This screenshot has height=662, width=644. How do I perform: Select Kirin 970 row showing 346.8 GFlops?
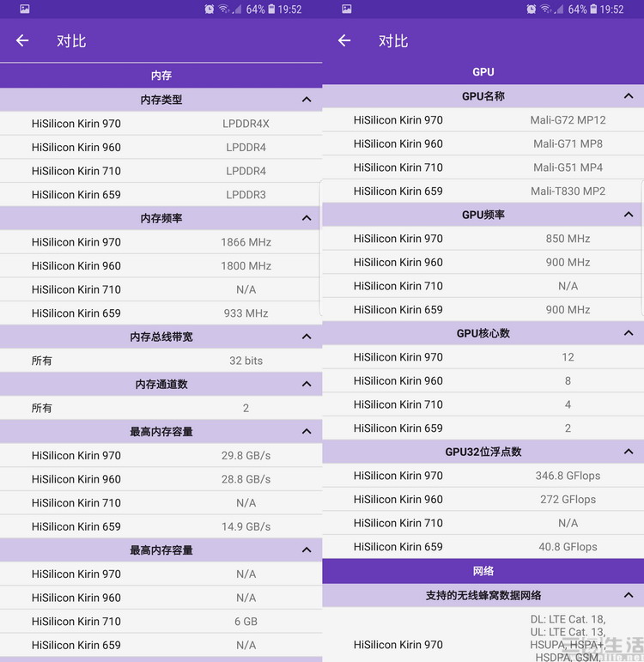click(x=483, y=476)
